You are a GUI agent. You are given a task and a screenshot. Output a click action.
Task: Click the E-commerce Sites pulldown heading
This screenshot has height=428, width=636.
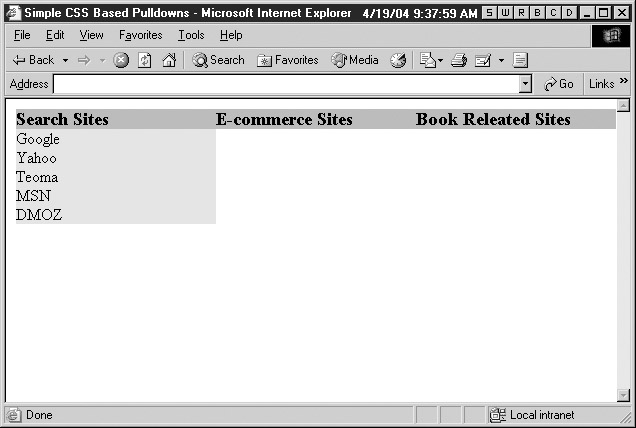(284, 120)
